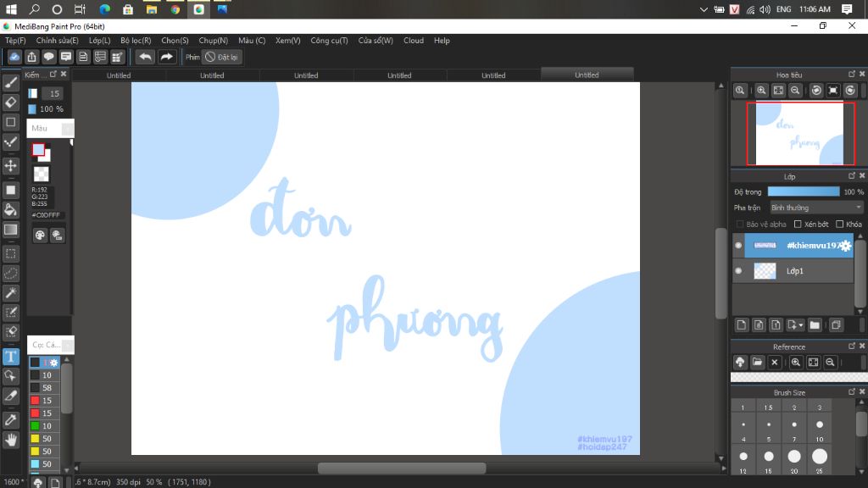Undock the Lớp layers panel
868x488 pixels.
tap(851, 175)
